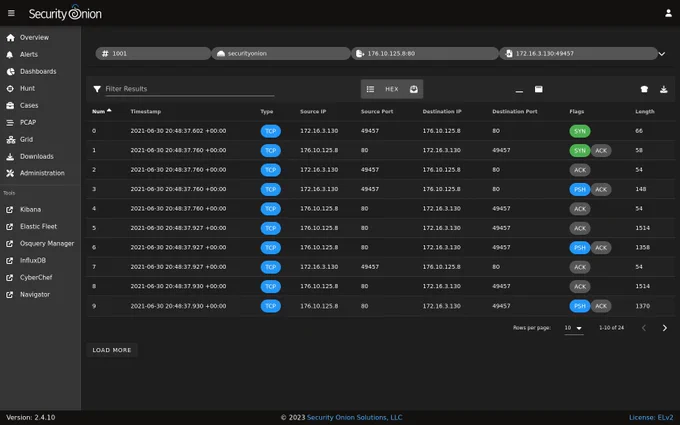
Task: Click the download PCAP icon
Action: pyautogui.click(x=664, y=89)
